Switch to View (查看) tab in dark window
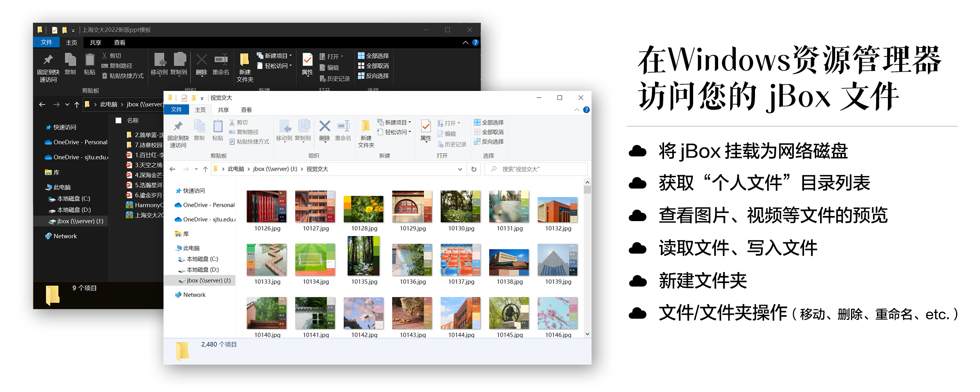Image resolution: width=980 pixels, height=392 pixels. pos(120,42)
